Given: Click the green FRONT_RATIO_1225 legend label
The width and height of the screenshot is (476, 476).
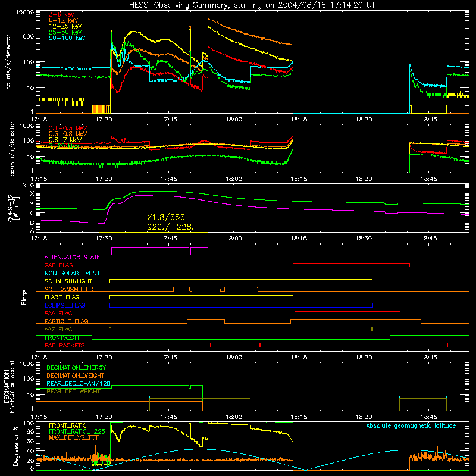Looking at the screenshot, I should pos(77,432).
